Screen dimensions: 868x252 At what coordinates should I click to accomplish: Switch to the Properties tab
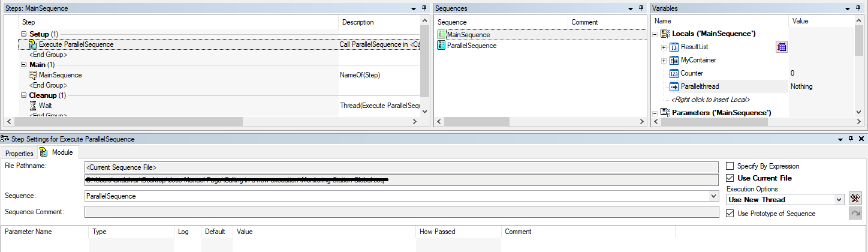pos(19,153)
